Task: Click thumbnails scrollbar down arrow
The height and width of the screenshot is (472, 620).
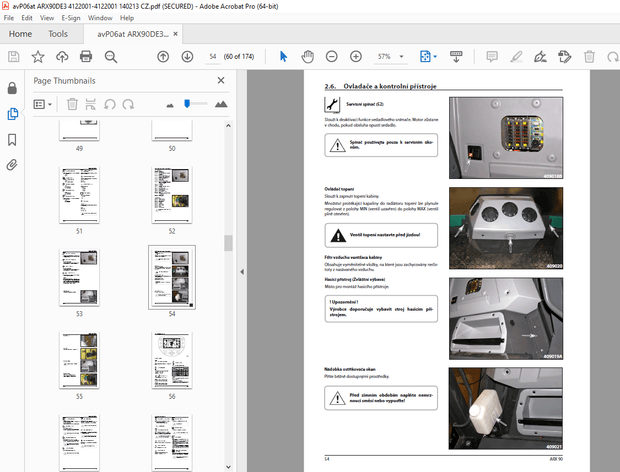Action: (228, 467)
